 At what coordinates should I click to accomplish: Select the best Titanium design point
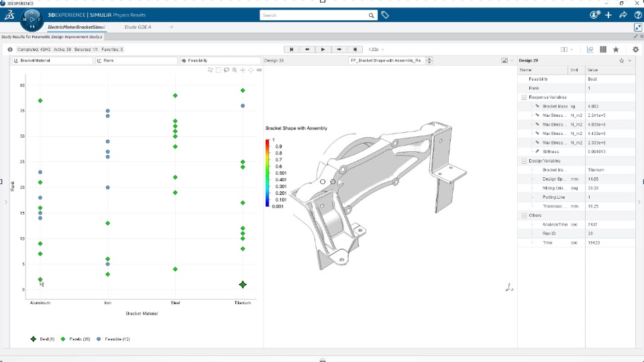[243, 284]
